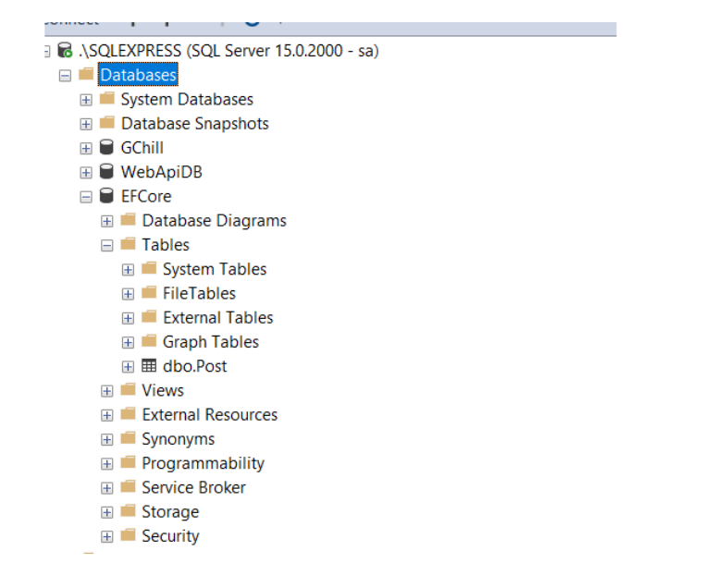Collapse the Databases node
Viewport: 728px width, 563px height.
pyautogui.click(x=65, y=76)
